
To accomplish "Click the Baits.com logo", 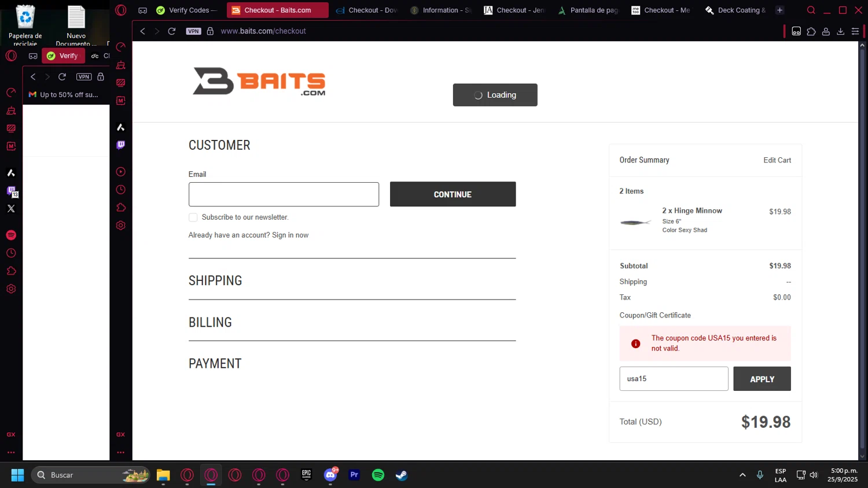I will (259, 82).
